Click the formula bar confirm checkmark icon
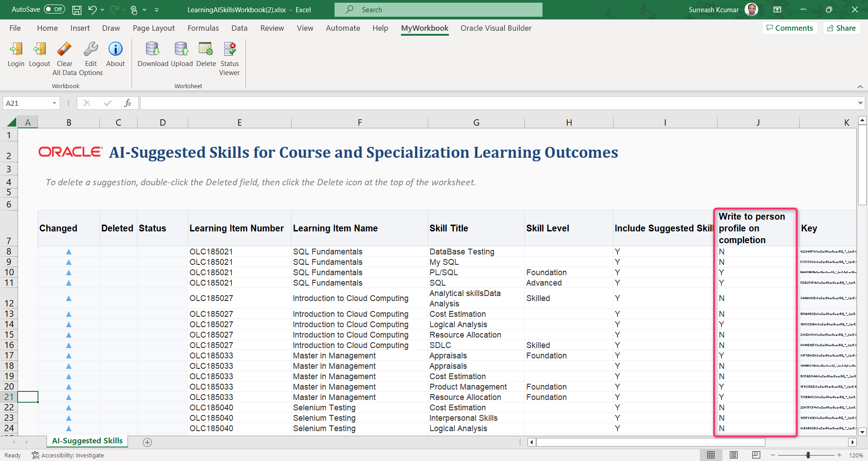Screen dimensions: 868x461 [108, 103]
